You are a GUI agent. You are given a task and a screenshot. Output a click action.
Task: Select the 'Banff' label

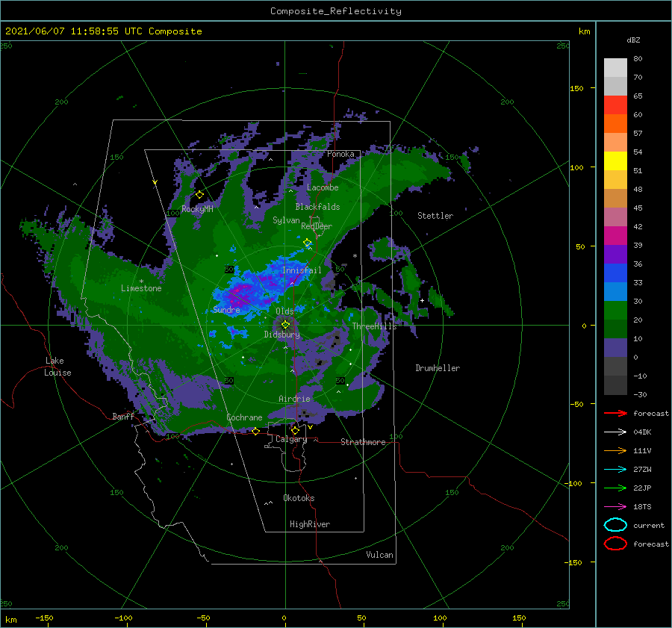pyautogui.click(x=123, y=416)
